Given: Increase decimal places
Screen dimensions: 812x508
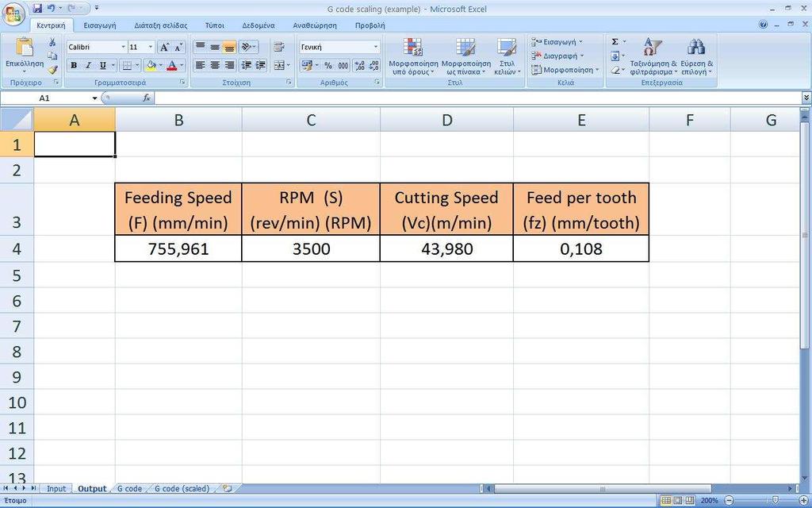Looking at the screenshot, I should (360, 65).
